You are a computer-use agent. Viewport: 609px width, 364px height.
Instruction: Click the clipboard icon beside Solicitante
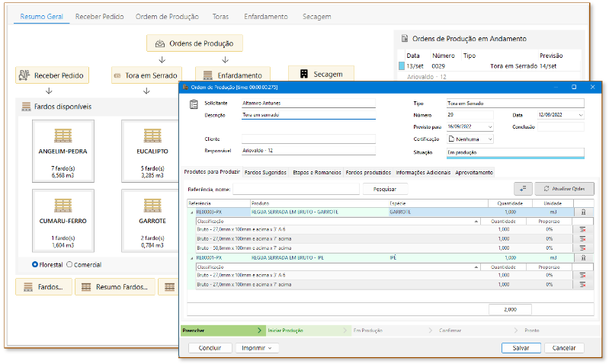(194, 106)
